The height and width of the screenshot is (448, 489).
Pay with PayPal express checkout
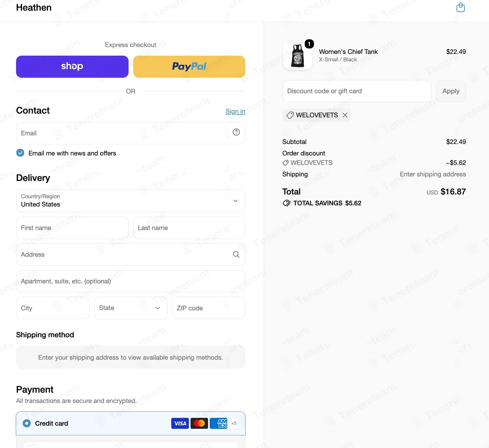point(189,67)
